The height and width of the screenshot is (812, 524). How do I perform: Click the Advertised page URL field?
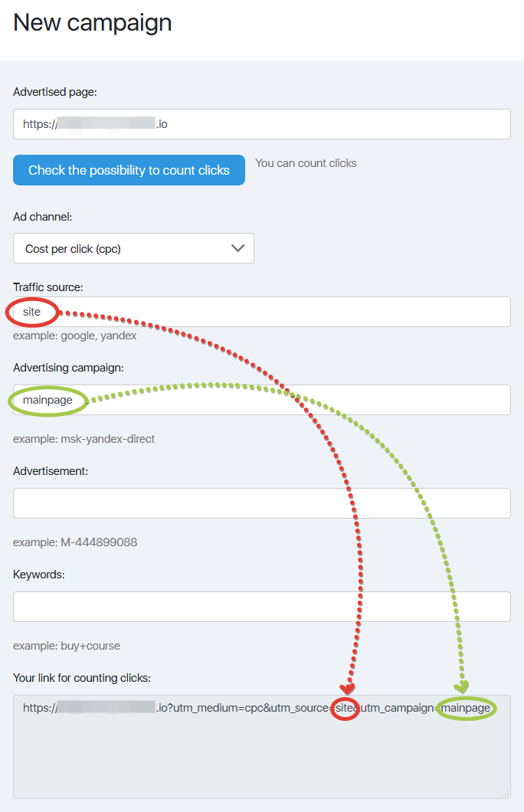[261, 124]
